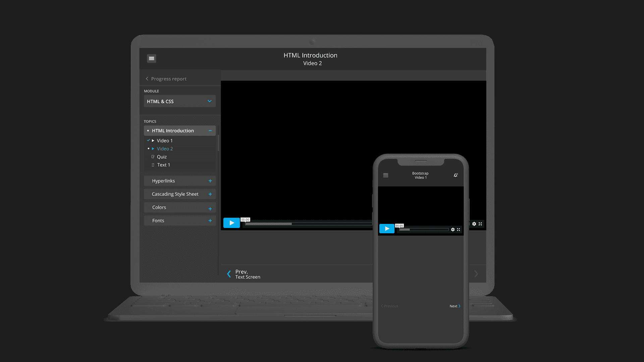The image size is (644, 362).
Task: Toggle fullscreen on the phone video
Action: pyautogui.click(x=459, y=230)
